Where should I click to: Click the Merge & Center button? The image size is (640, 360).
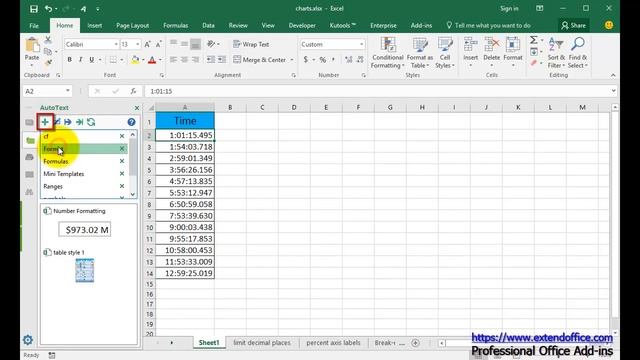(x=260, y=60)
